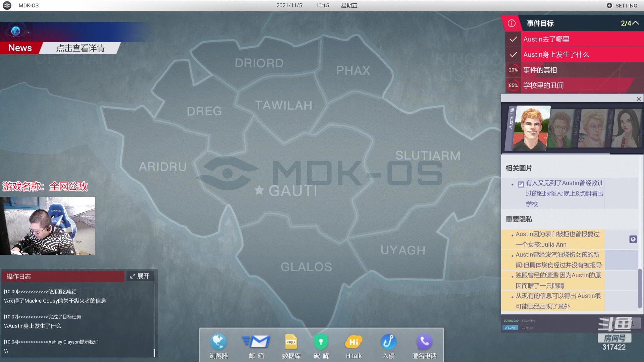The height and width of the screenshot is (362, 644).
Task: Click checkmark beside Austin身上发生了什么
Action: pos(513,55)
